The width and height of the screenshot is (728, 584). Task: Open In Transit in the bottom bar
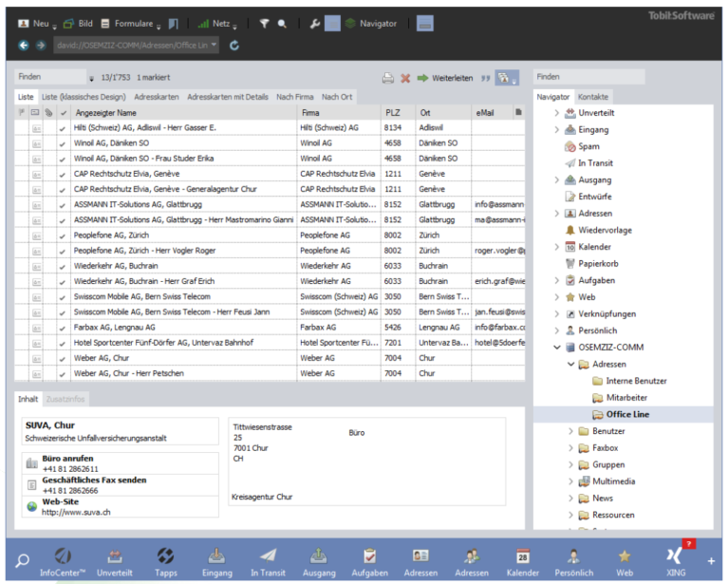(268, 562)
